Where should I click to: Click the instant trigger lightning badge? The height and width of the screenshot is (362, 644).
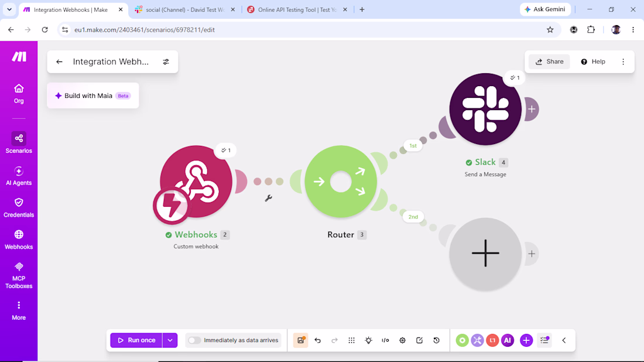172,206
